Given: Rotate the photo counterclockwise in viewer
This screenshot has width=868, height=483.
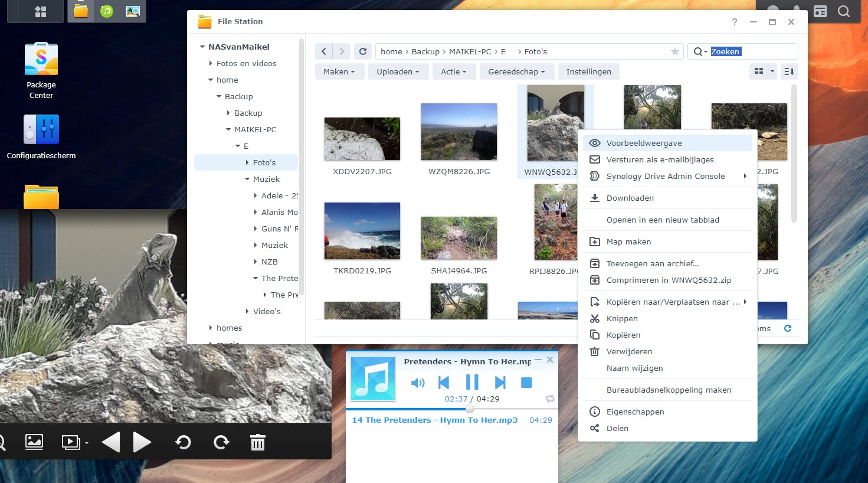Looking at the screenshot, I should tap(183, 442).
